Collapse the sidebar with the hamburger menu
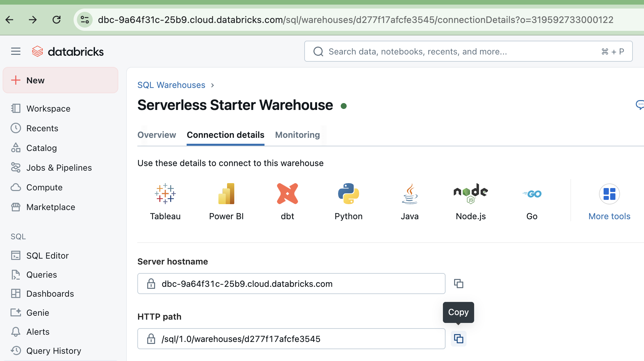644x361 pixels. (x=15, y=51)
